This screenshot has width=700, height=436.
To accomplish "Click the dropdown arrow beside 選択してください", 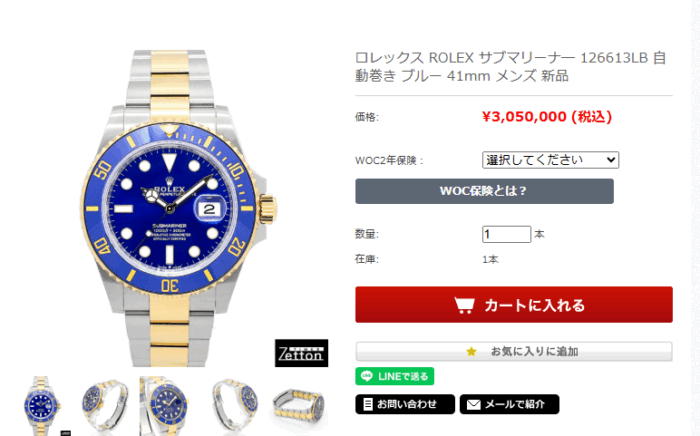I will coord(611,160).
